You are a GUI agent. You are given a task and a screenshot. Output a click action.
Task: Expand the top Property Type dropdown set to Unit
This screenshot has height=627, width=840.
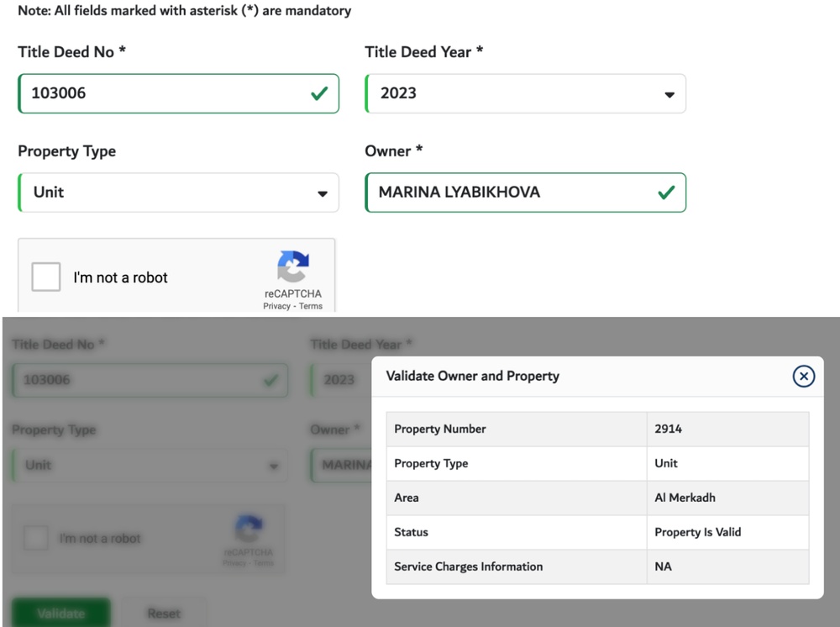coord(178,192)
